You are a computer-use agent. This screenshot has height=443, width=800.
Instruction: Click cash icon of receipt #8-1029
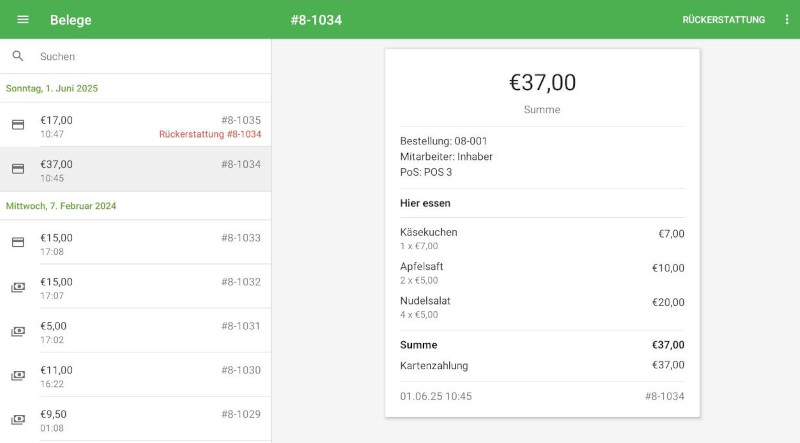pyautogui.click(x=18, y=419)
